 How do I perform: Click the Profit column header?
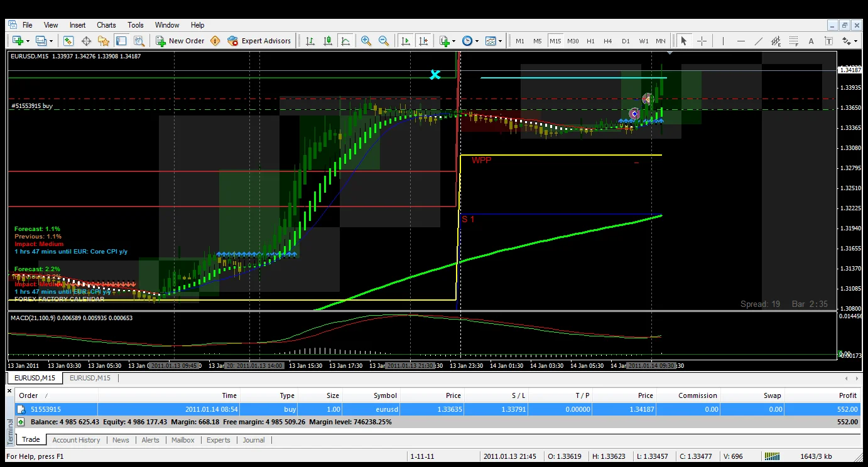tap(847, 395)
